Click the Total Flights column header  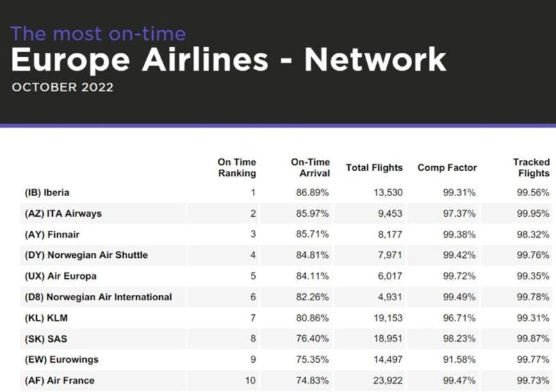point(374,168)
